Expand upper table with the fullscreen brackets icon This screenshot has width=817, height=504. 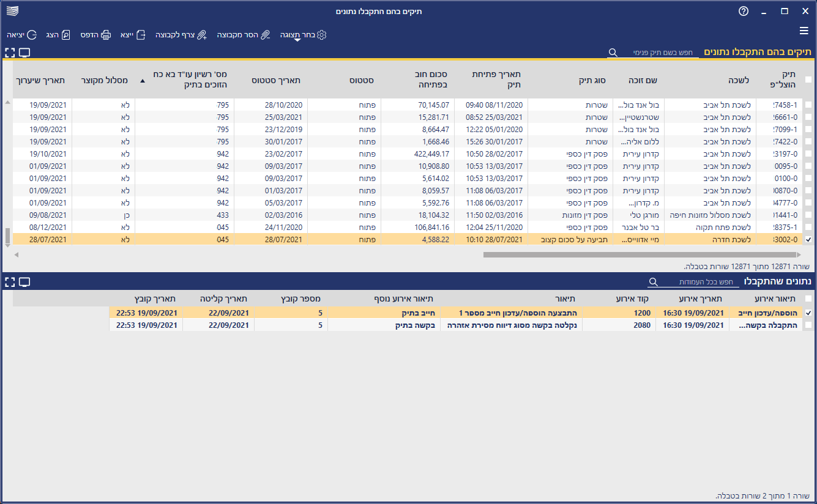click(10, 53)
